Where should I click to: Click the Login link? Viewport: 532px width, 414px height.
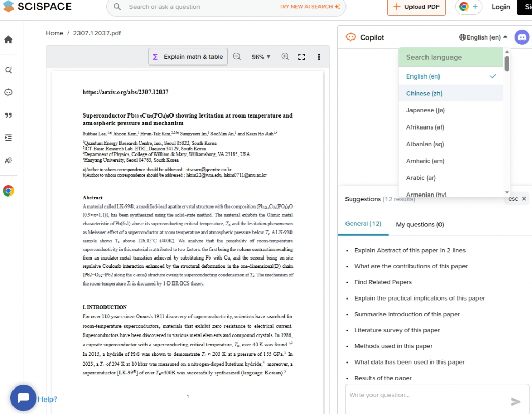(x=500, y=7)
